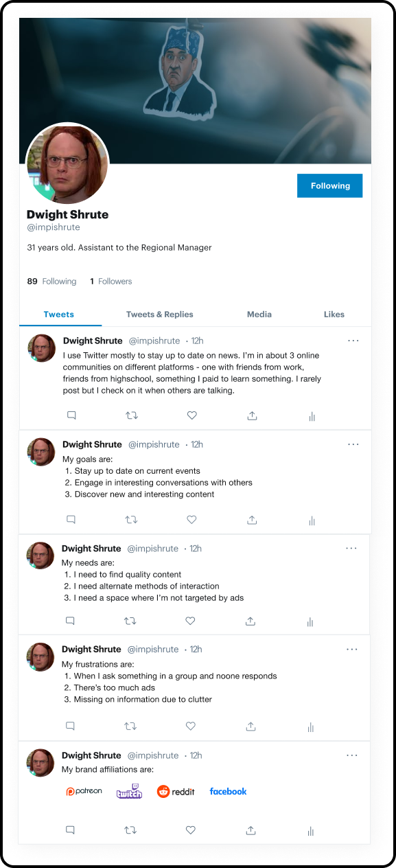Click the Reddit logo
This screenshot has width=396, height=868.
[176, 791]
